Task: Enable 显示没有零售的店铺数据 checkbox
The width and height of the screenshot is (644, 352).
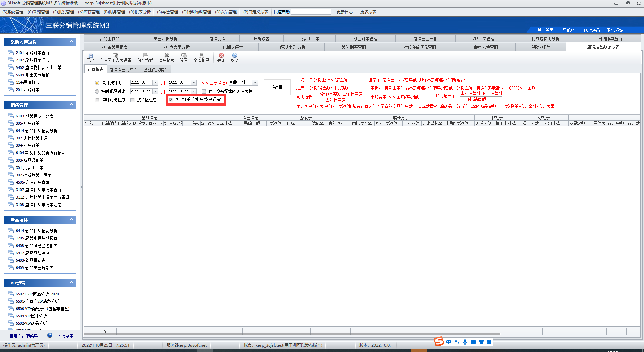Action: click(204, 91)
